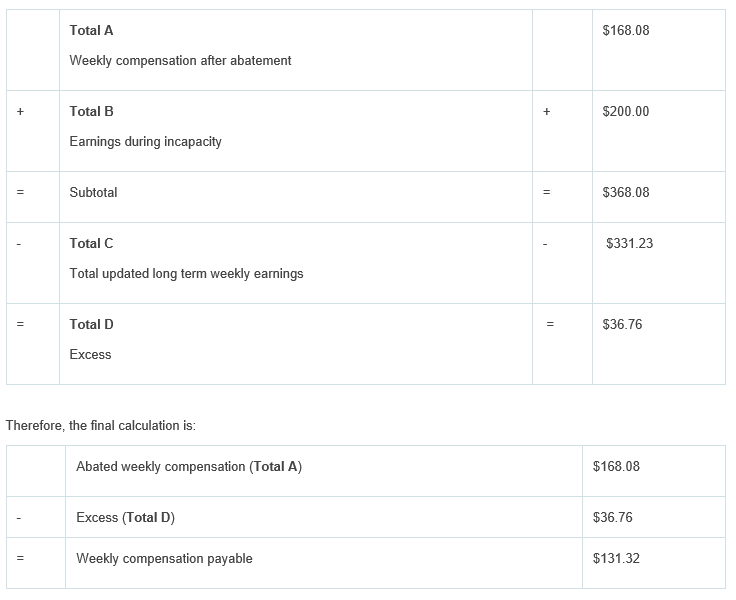Select the standalone "Excess" text under Total D
The image size is (736, 600).
click(x=90, y=355)
